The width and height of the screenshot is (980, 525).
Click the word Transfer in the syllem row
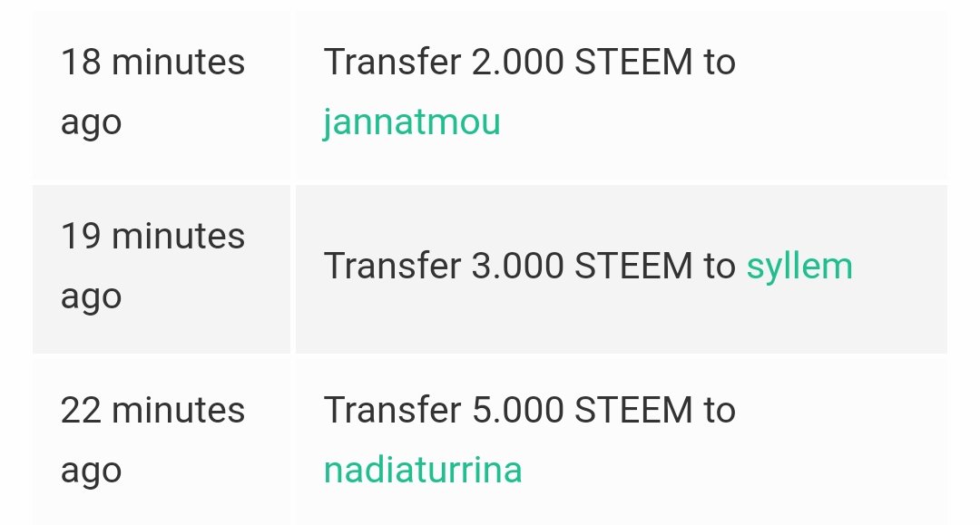tap(392, 266)
